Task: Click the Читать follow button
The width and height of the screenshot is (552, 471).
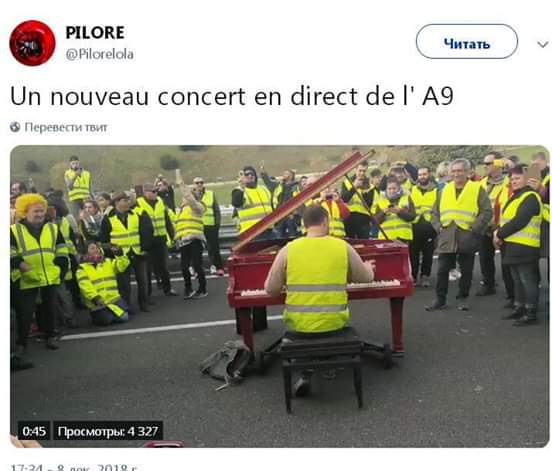Action: (x=467, y=42)
